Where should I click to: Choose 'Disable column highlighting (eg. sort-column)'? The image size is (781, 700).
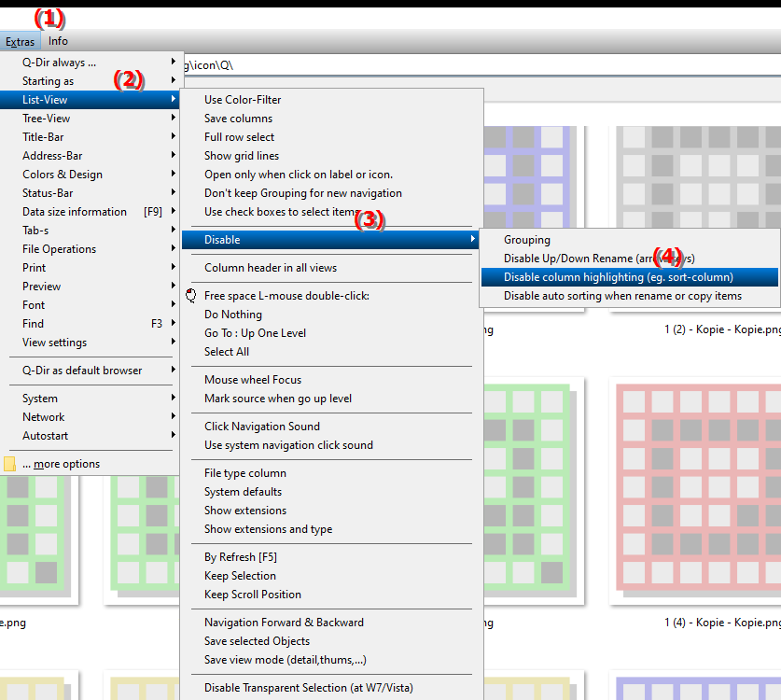[x=630, y=277]
